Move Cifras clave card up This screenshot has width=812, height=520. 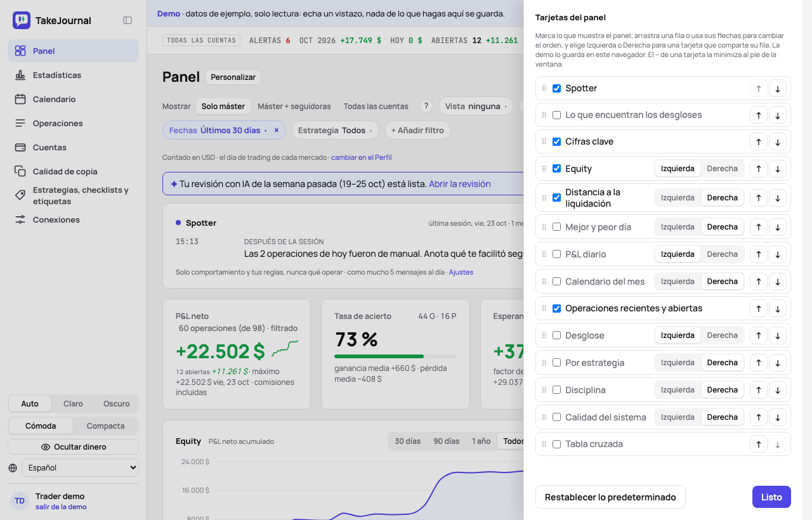click(758, 141)
